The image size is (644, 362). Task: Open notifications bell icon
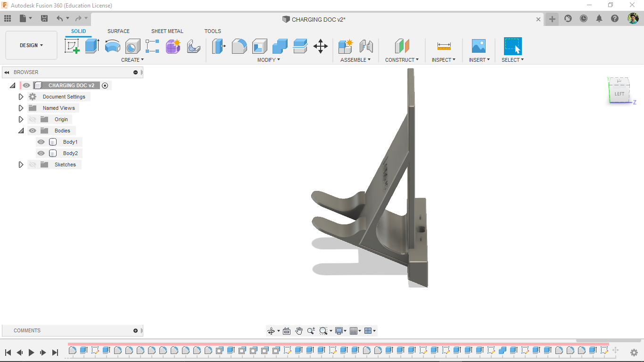[x=599, y=18]
